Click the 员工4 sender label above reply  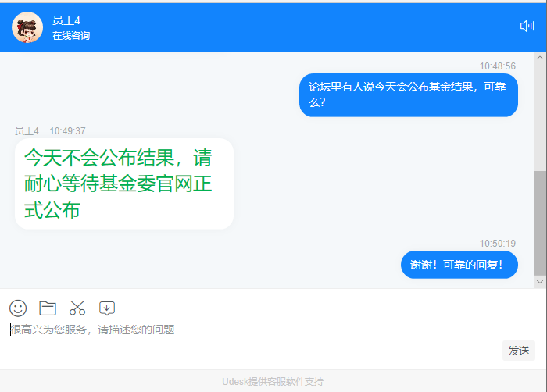(x=27, y=130)
